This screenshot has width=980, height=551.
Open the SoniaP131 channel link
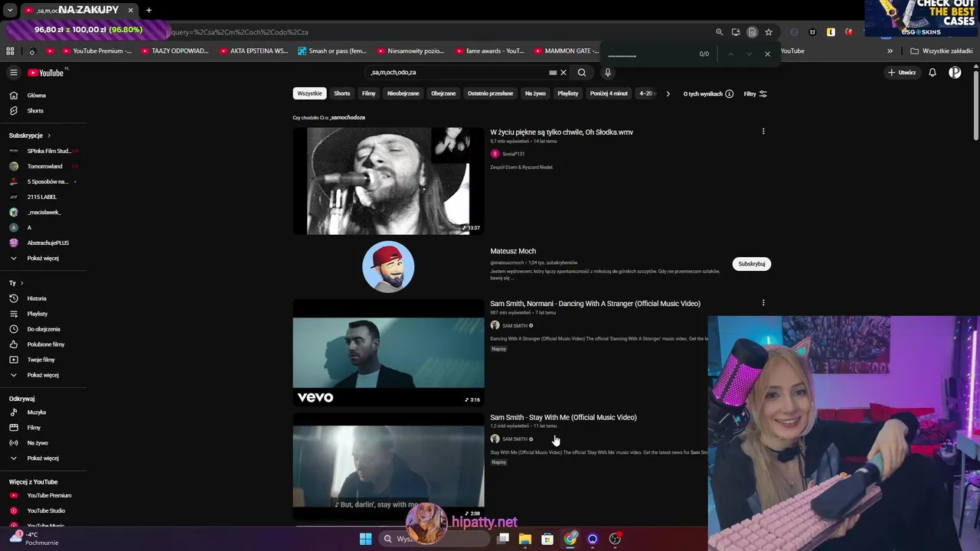point(513,154)
